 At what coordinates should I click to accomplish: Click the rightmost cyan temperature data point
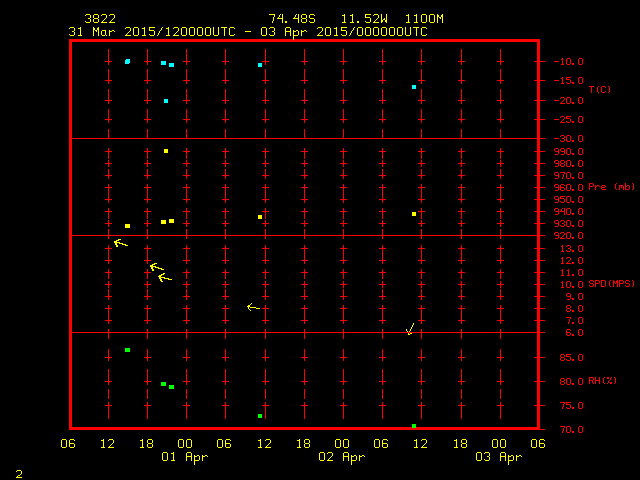coord(414,87)
